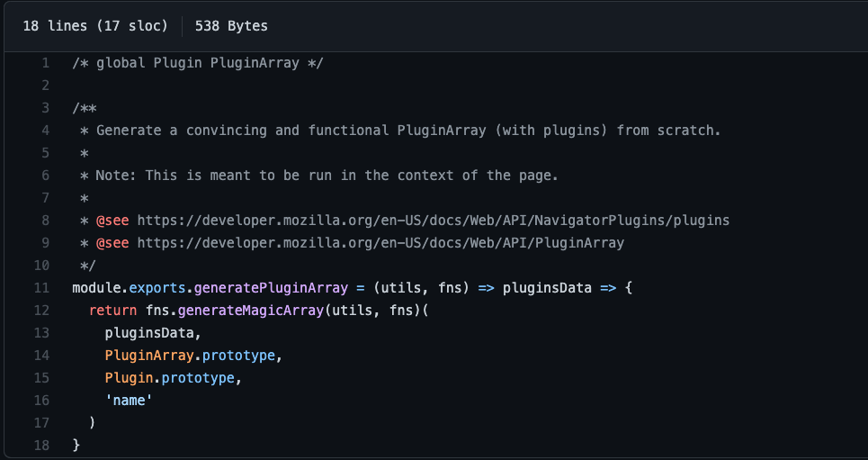Click the '/**' comment opener on line 3

pos(85,108)
